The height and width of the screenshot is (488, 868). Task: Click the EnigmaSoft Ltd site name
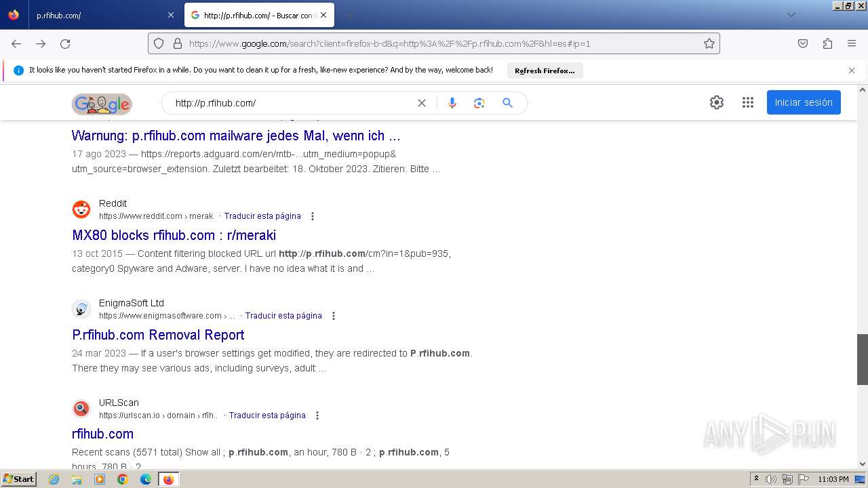(x=132, y=303)
